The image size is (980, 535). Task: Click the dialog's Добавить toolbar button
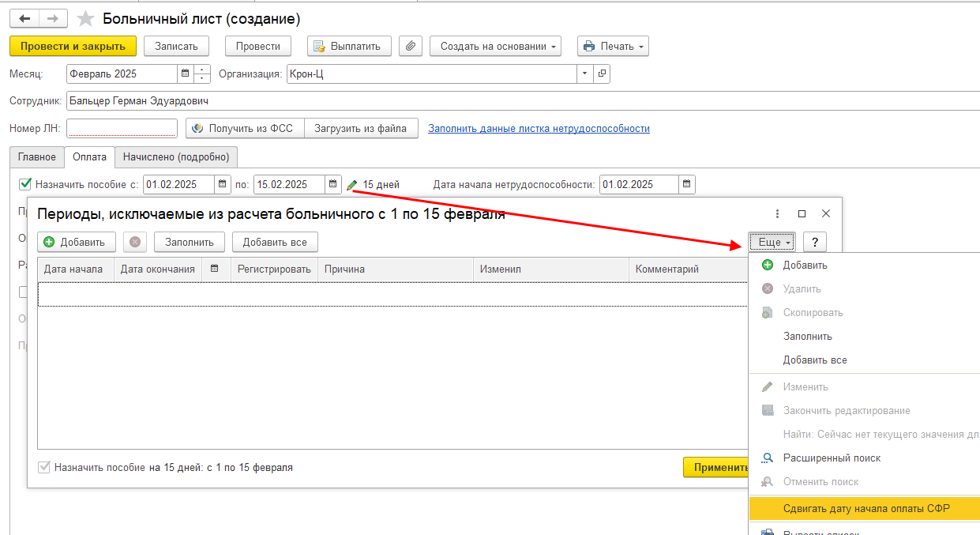point(77,242)
